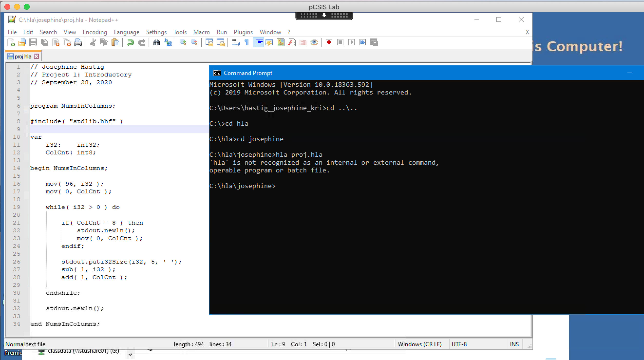Click the Find and Replace icon
644x360 pixels.
tap(168, 42)
